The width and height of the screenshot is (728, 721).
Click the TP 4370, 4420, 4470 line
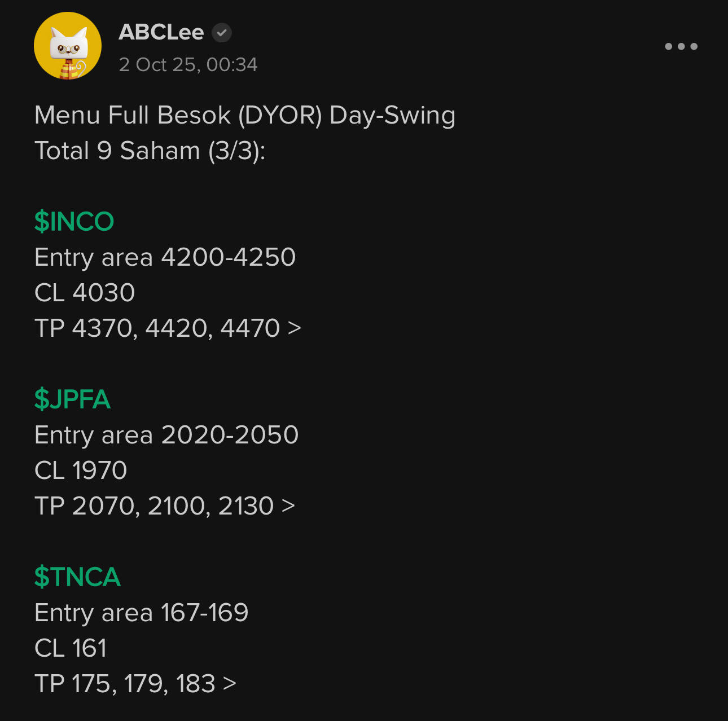point(167,328)
